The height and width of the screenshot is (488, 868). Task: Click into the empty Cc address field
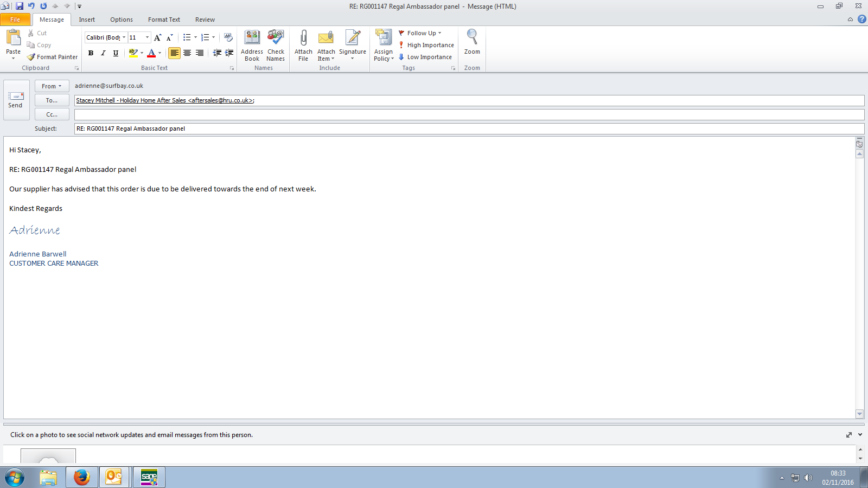[469, 114]
